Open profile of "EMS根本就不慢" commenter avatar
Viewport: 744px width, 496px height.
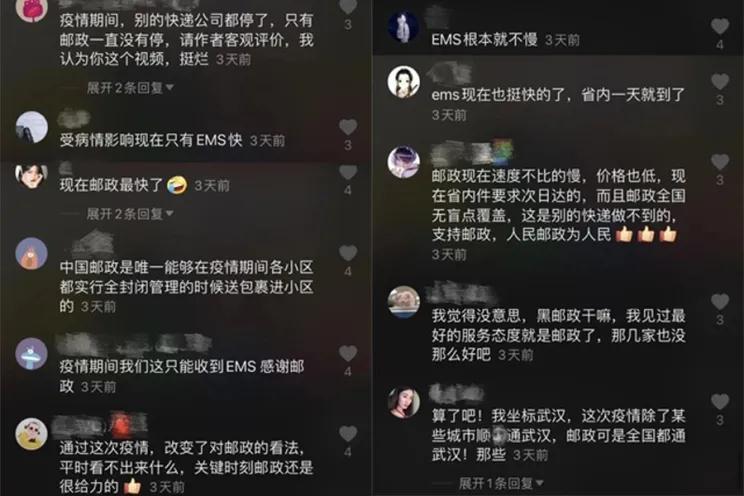[403, 28]
